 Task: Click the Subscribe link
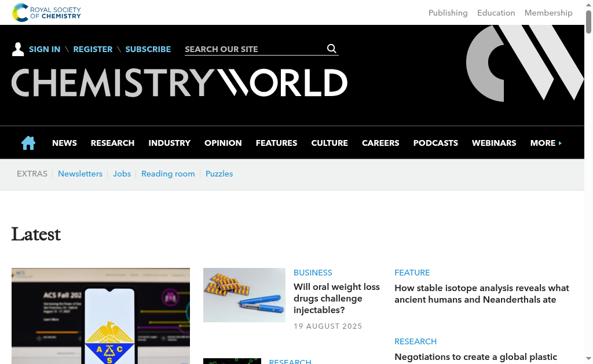tap(148, 49)
